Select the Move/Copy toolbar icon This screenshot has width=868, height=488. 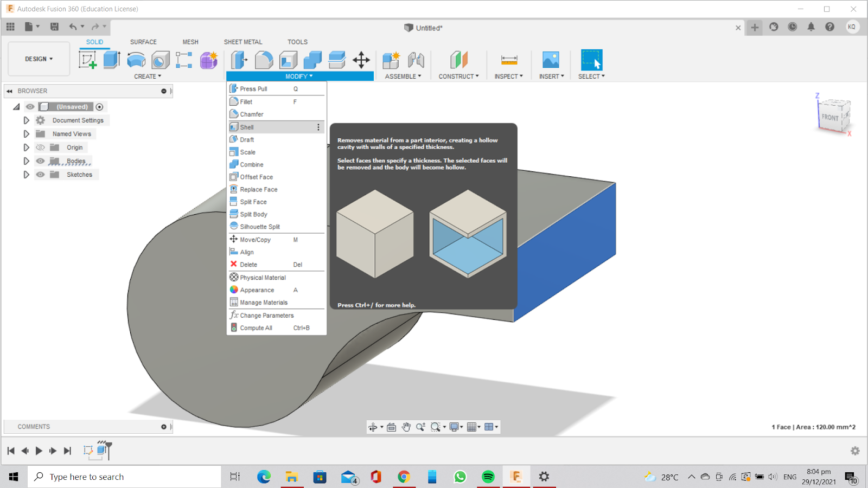coord(361,60)
